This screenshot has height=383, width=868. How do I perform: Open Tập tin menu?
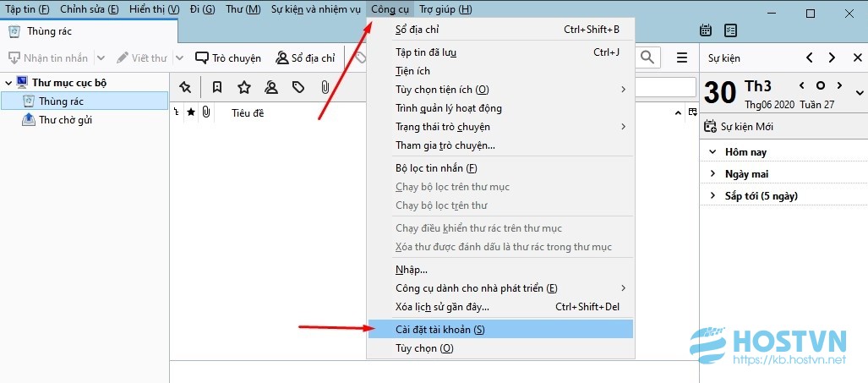(28, 9)
